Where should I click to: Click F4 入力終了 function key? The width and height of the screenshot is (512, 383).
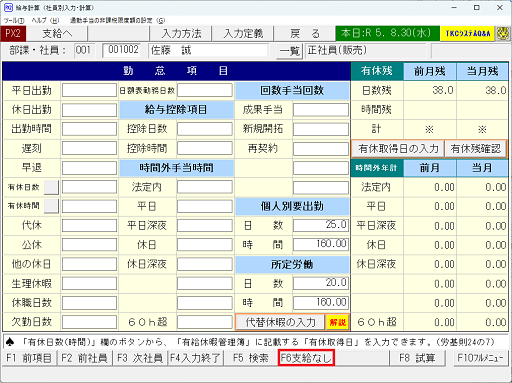point(195,358)
